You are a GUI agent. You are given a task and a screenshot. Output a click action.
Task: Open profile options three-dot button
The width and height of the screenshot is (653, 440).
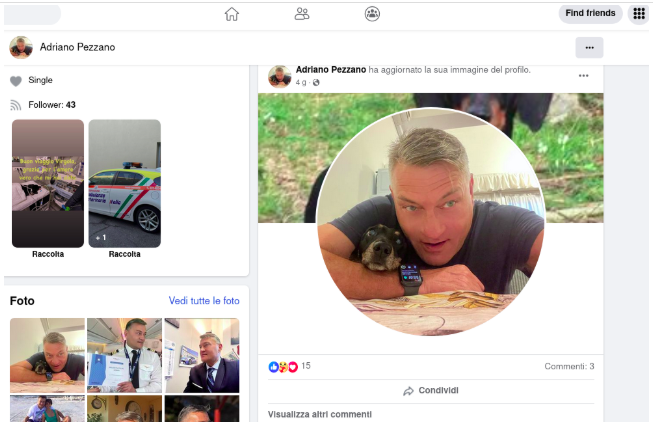tap(589, 47)
